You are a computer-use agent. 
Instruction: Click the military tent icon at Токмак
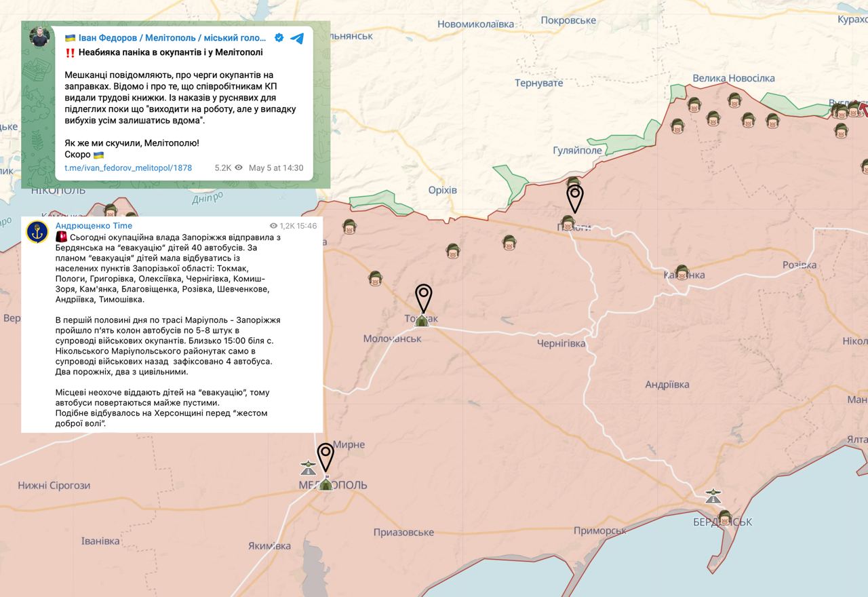tap(422, 320)
